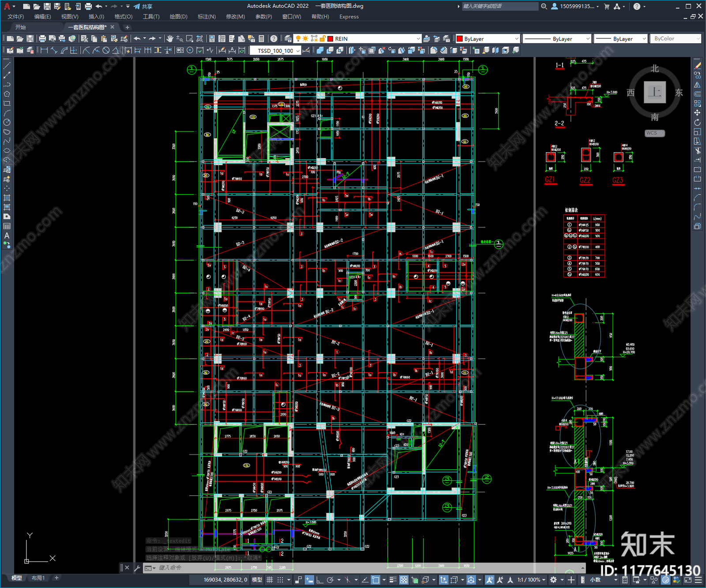Select the Move tool in modify toolbar
The height and width of the screenshot is (588, 706).
[x=698, y=112]
